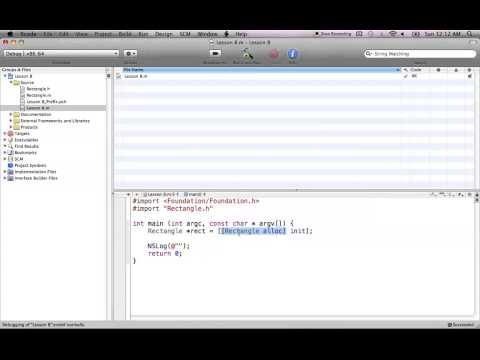Image resolution: width=480 pixels, height=360 pixels.
Task: Click the Succeeded status at bottom right
Action: pos(461,325)
